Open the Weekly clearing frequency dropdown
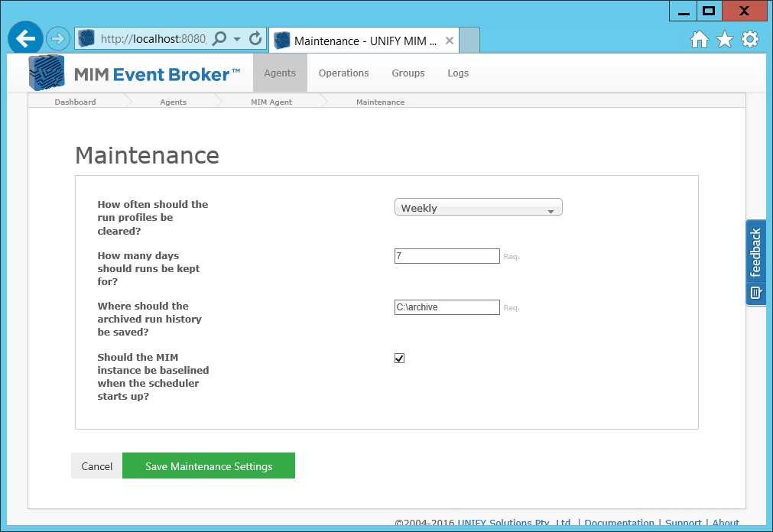This screenshot has height=532, width=773. (478, 208)
